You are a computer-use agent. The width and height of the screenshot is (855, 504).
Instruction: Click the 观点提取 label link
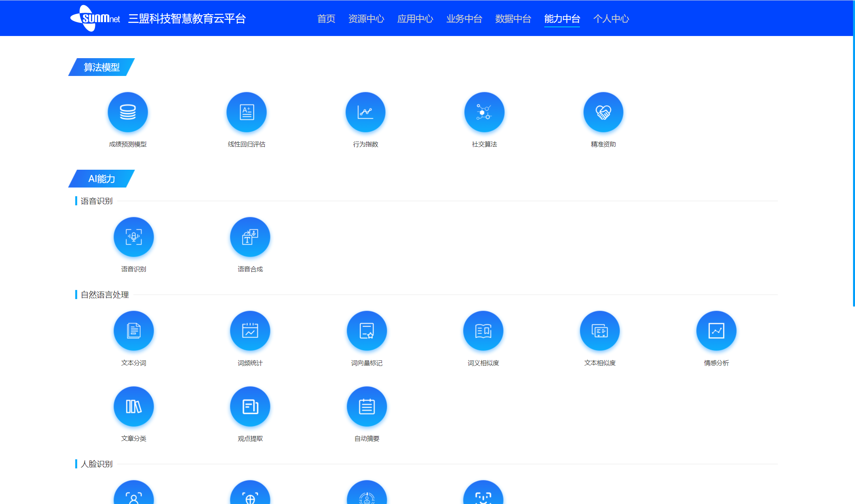pos(250,438)
